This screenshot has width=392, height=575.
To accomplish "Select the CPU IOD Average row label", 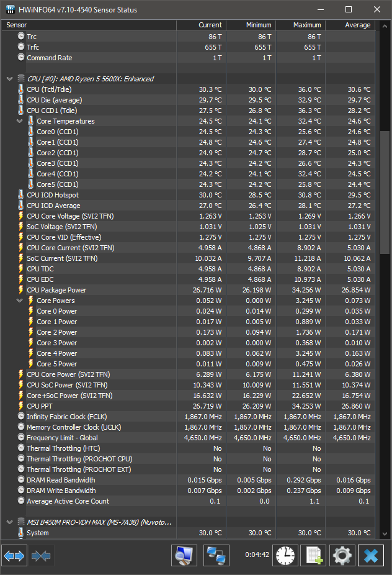I will (53, 206).
